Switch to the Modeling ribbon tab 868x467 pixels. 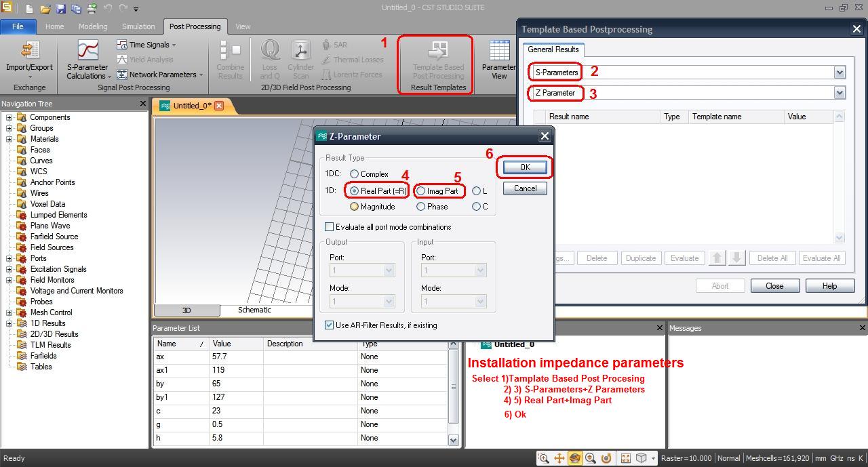click(93, 26)
